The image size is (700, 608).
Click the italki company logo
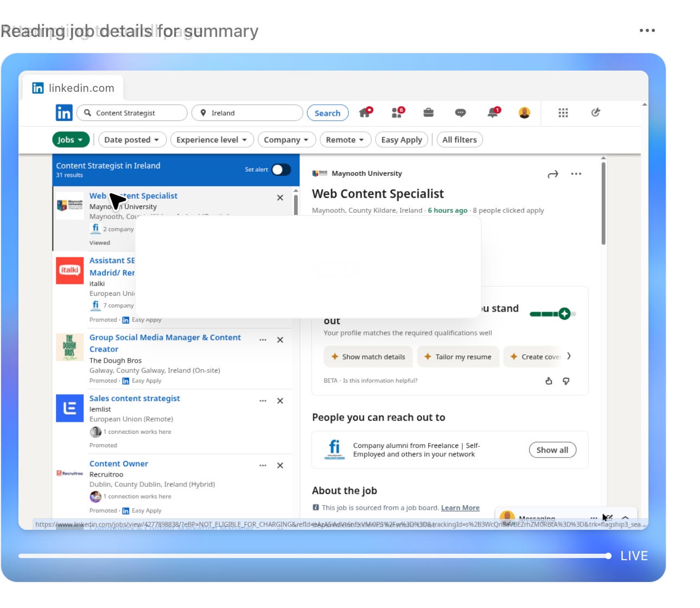point(70,270)
